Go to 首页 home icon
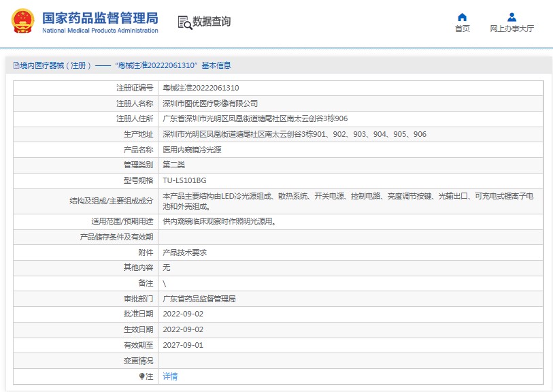The image size is (553, 392). coord(462,17)
